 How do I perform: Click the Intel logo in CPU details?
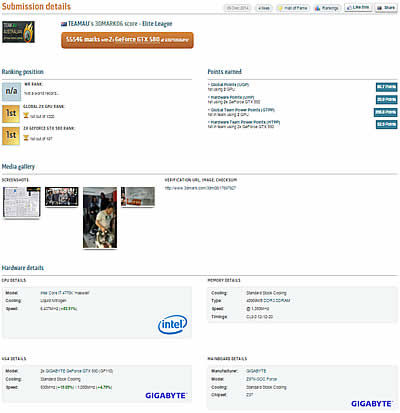(172, 324)
